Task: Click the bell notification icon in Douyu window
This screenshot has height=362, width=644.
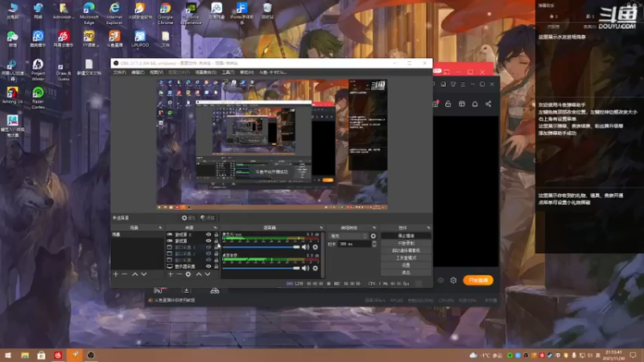Action: point(475,105)
